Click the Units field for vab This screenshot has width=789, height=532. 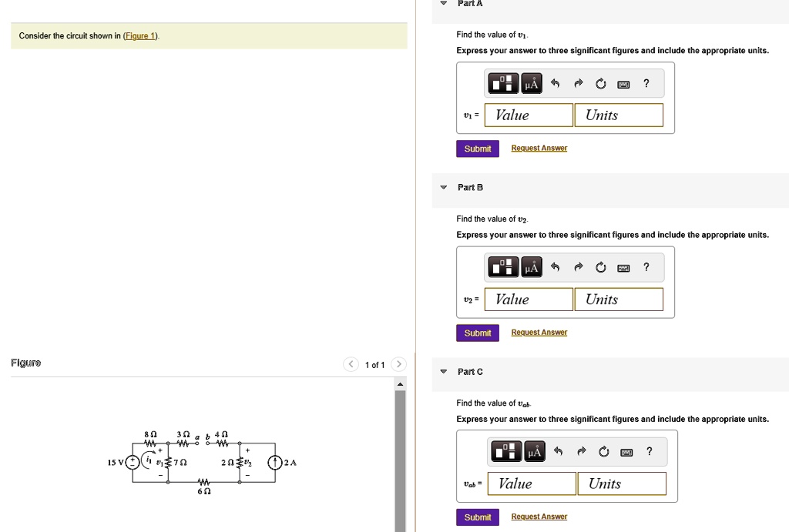[619, 483]
